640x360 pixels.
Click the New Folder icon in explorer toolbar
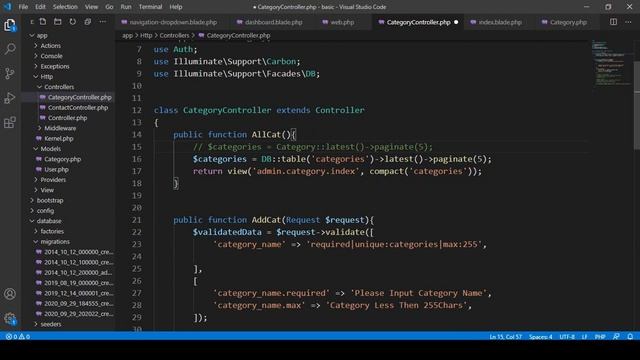(x=58, y=22)
